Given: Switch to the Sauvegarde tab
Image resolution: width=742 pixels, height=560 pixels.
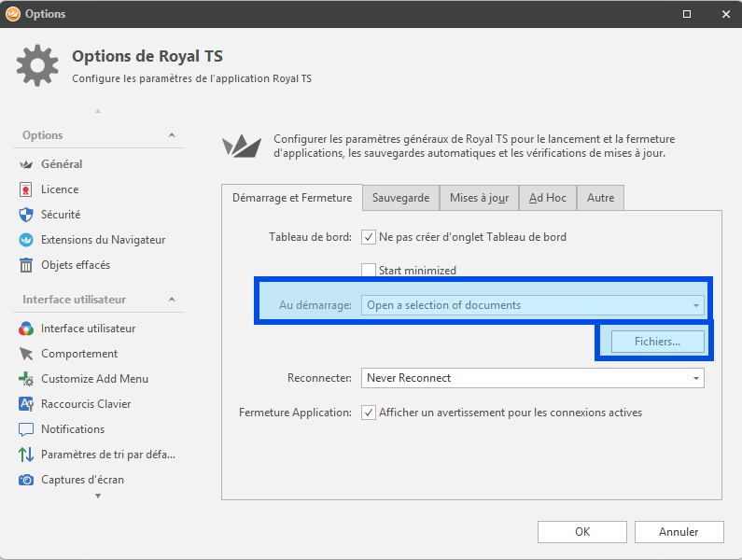Looking at the screenshot, I should pos(400,198).
